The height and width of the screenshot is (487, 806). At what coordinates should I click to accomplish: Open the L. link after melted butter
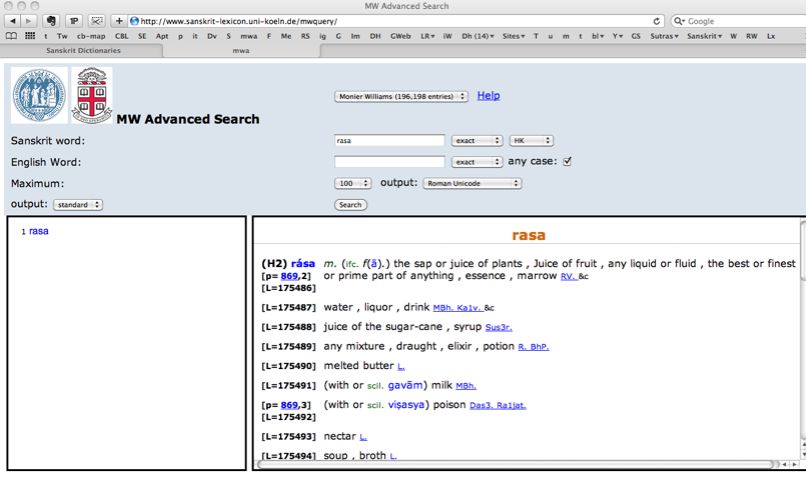401,367
